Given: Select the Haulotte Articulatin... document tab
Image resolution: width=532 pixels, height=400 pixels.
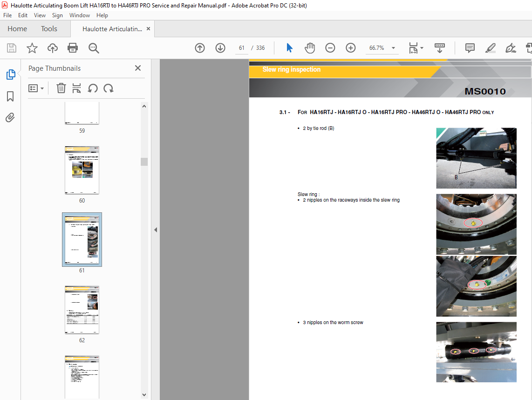Looking at the screenshot, I should [x=112, y=29].
